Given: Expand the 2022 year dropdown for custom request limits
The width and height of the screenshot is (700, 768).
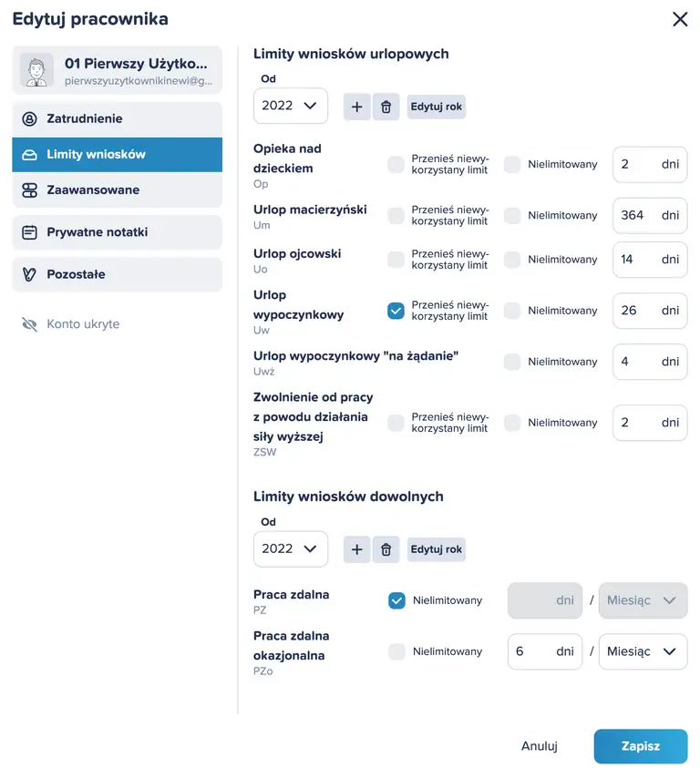Looking at the screenshot, I should (290, 548).
